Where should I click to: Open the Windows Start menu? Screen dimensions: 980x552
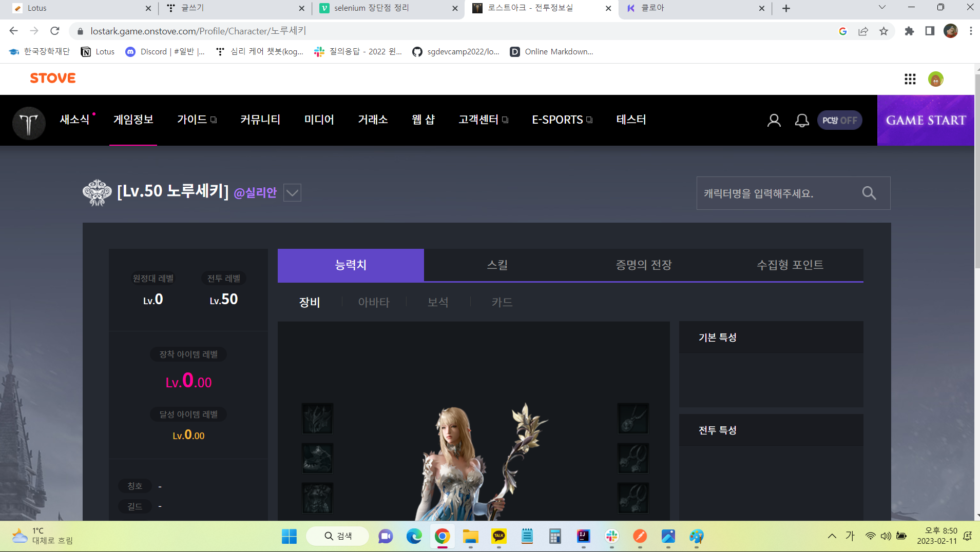tap(289, 537)
